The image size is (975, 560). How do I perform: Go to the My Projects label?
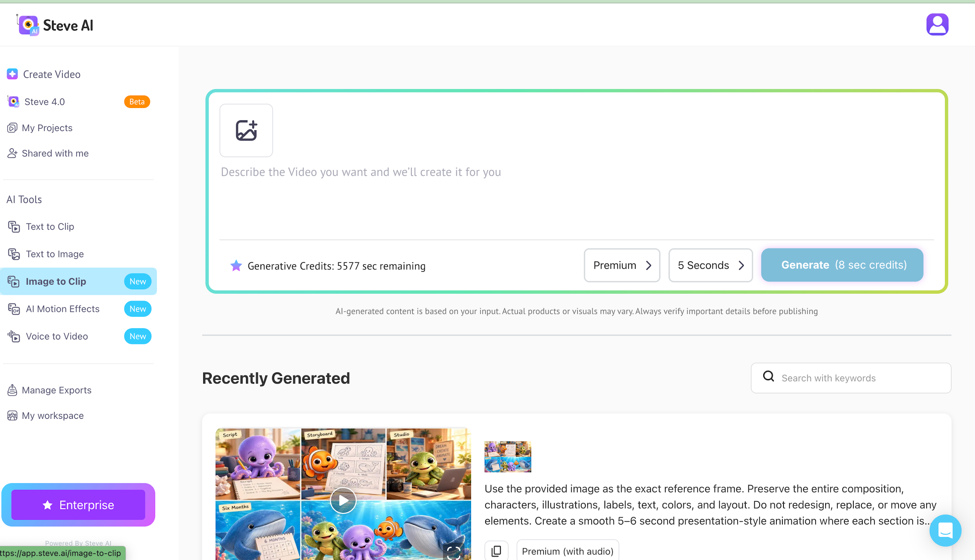click(x=47, y=128)
